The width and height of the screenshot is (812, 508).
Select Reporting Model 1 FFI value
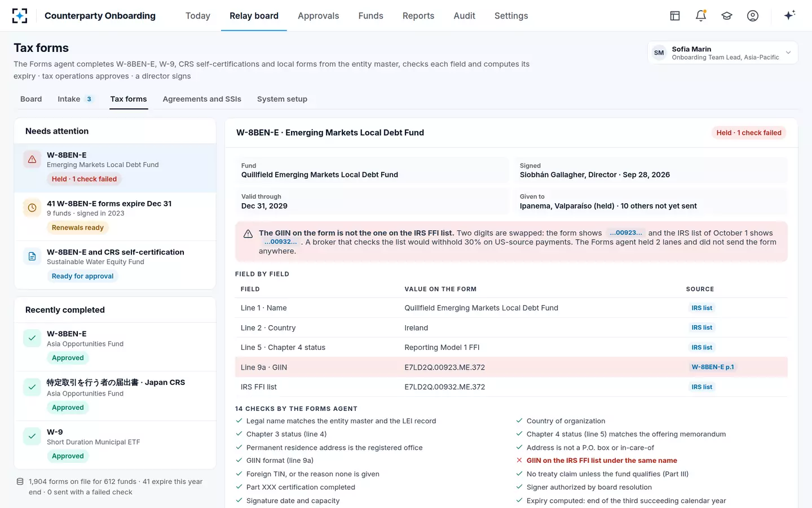(442, 348)
